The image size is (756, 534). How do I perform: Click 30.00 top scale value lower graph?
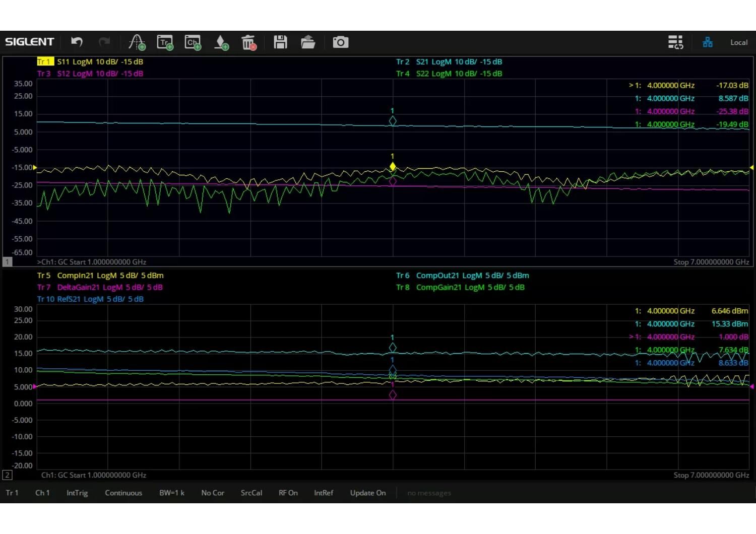pyautogui.click(x=23, y=309)
